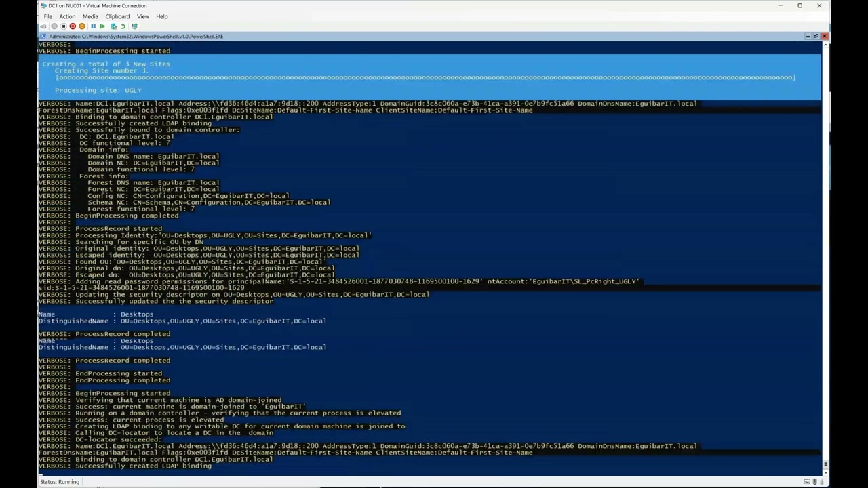
Task: Open the Media menu
Action: (90, 16)
